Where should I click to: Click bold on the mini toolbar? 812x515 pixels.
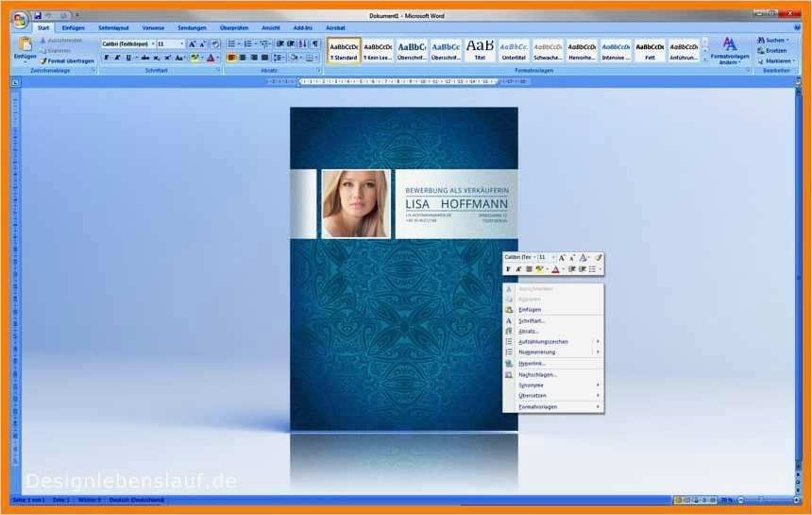click(508, 269)
